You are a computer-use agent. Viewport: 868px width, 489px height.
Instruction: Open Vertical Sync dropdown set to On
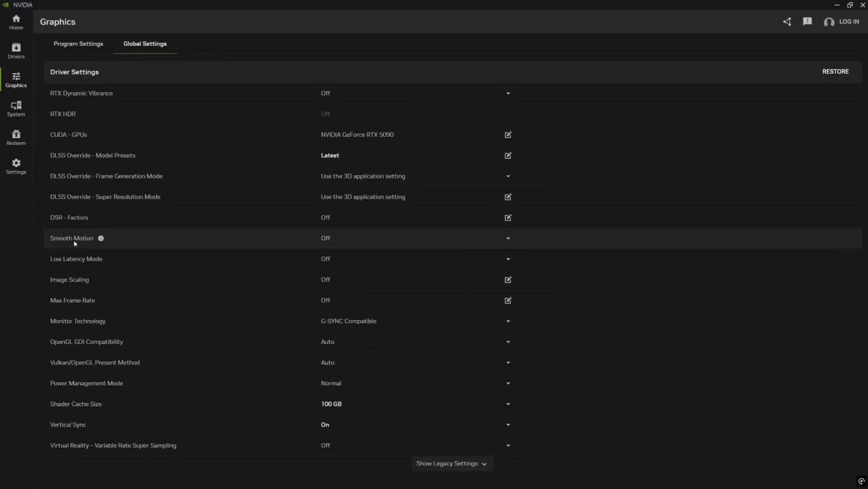pos(508,425)
